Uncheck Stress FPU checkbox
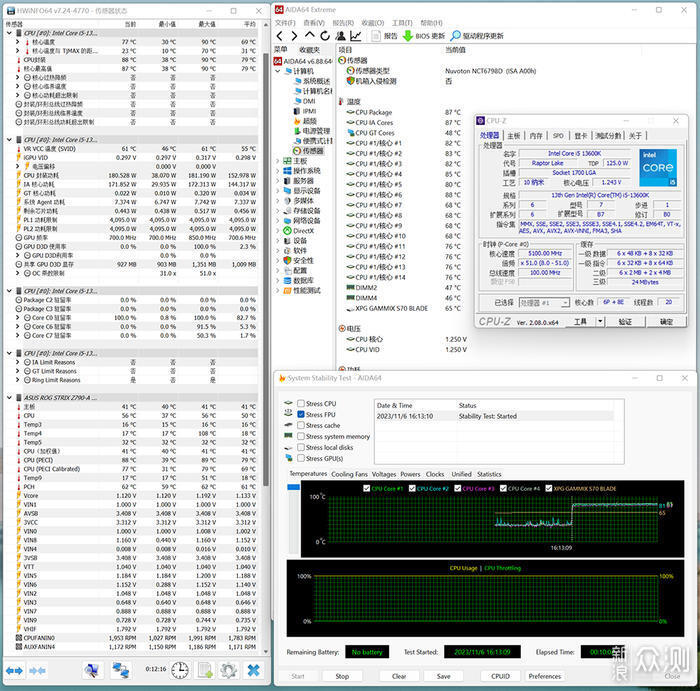 301,415
